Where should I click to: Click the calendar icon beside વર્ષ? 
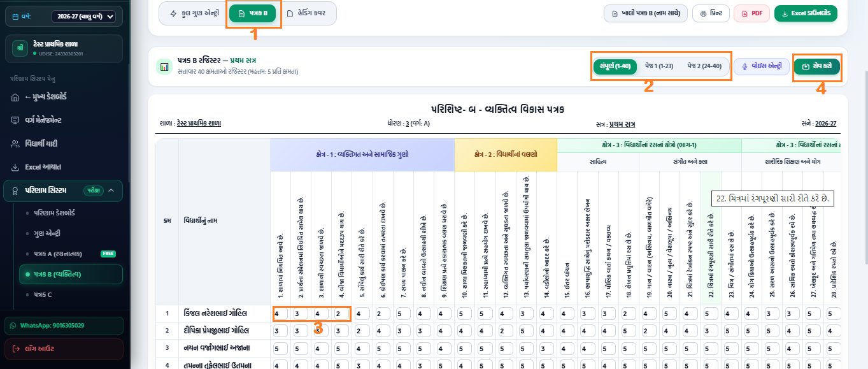(x=15, y=17)
